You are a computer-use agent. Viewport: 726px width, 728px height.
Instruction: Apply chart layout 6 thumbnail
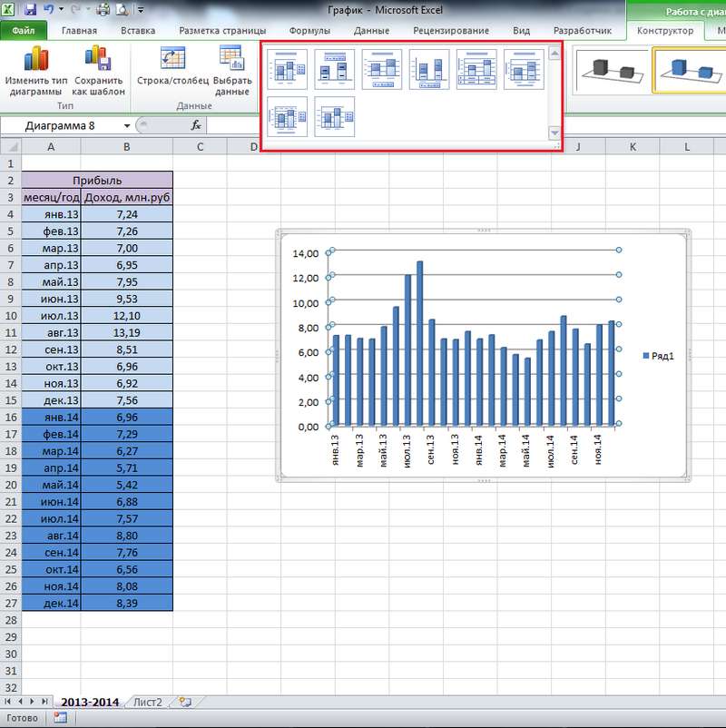(x=524, y=70)
